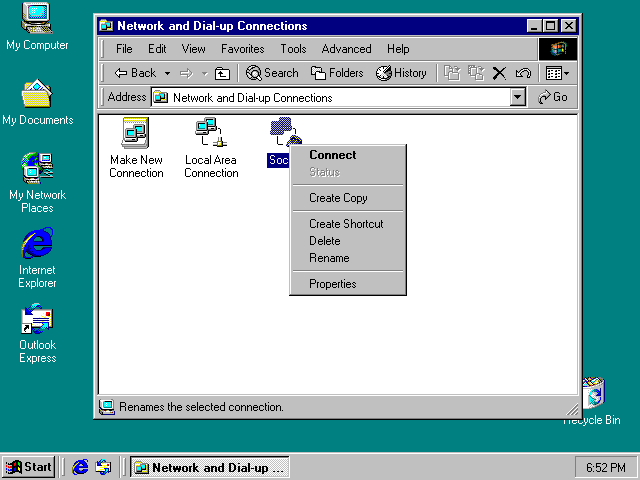Open the File menu
640x480 pixels.
point(124,49)
